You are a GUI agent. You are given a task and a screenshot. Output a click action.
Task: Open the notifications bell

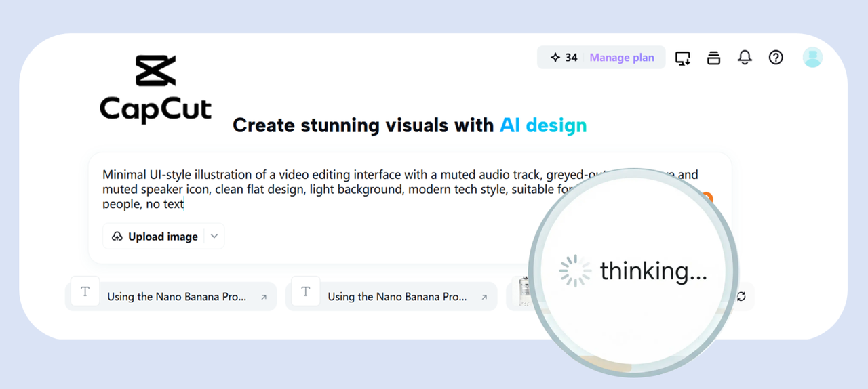pyautogui.click(x=745, y=58)
